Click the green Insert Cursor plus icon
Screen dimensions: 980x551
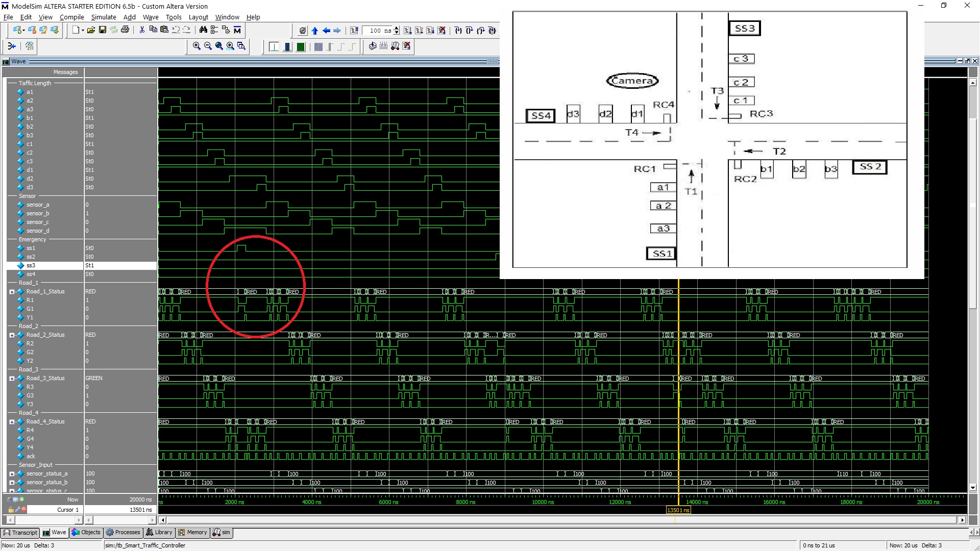(x=21, y=499)
